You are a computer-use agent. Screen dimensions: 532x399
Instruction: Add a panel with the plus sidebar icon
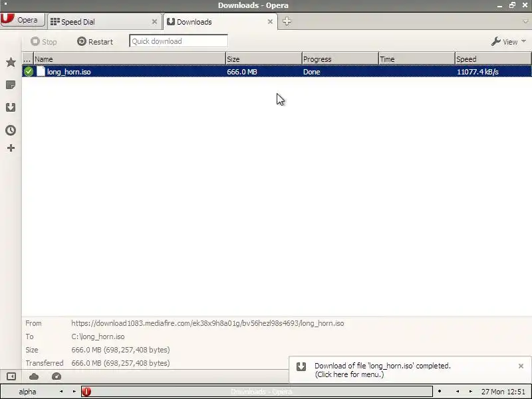point(11,148)
